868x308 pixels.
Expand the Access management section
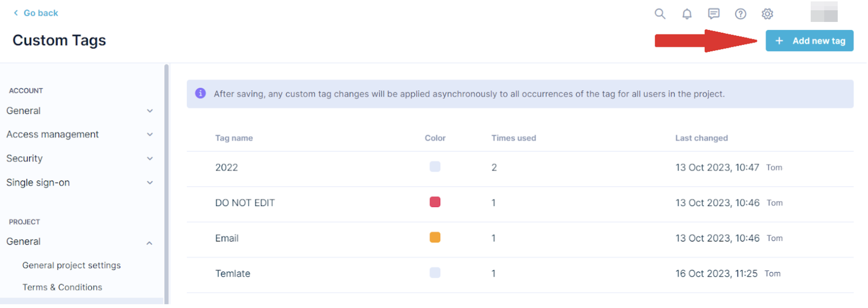[x=150, y=134]
